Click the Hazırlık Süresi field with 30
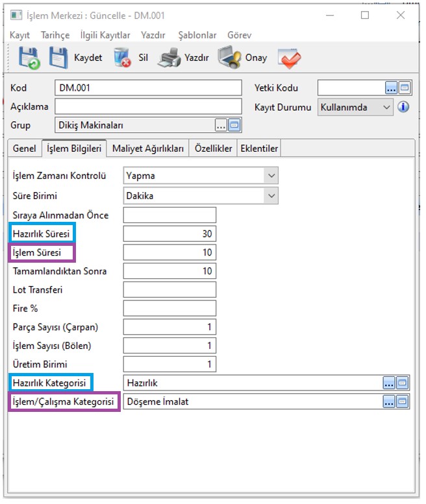The width and height of the screenshot is (426, 504). [169, 234]
